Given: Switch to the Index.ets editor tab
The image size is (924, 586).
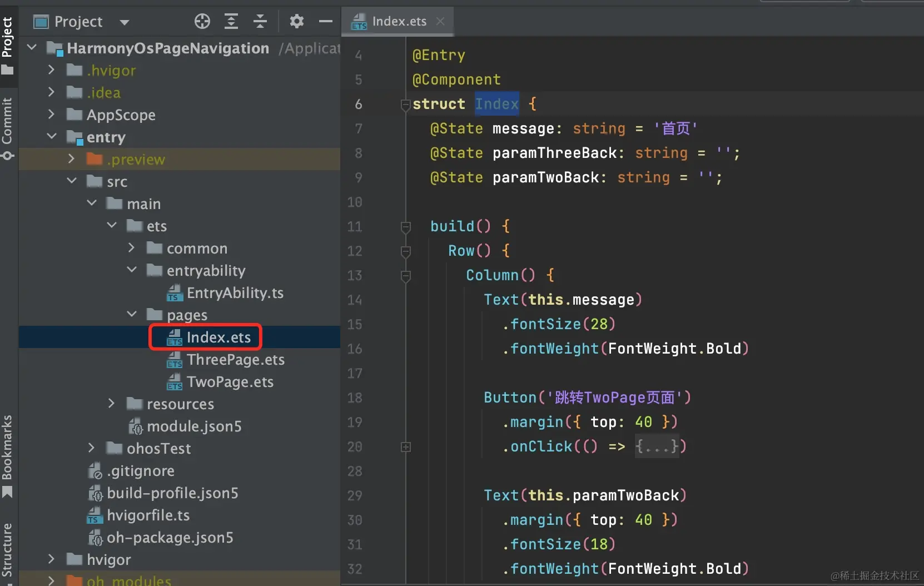Looking at the screenshot, I should click(399, 22).
